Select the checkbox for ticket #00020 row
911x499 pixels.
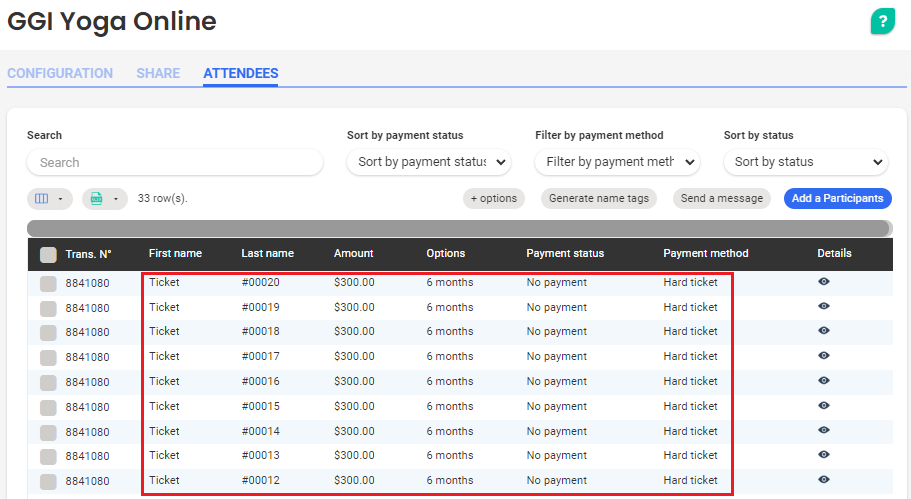click(x=48, y=285)
